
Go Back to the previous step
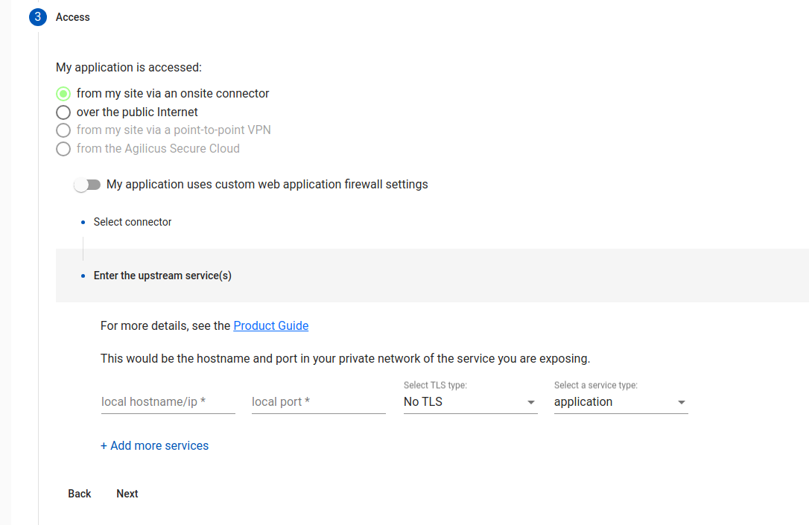tap(80, 494)
